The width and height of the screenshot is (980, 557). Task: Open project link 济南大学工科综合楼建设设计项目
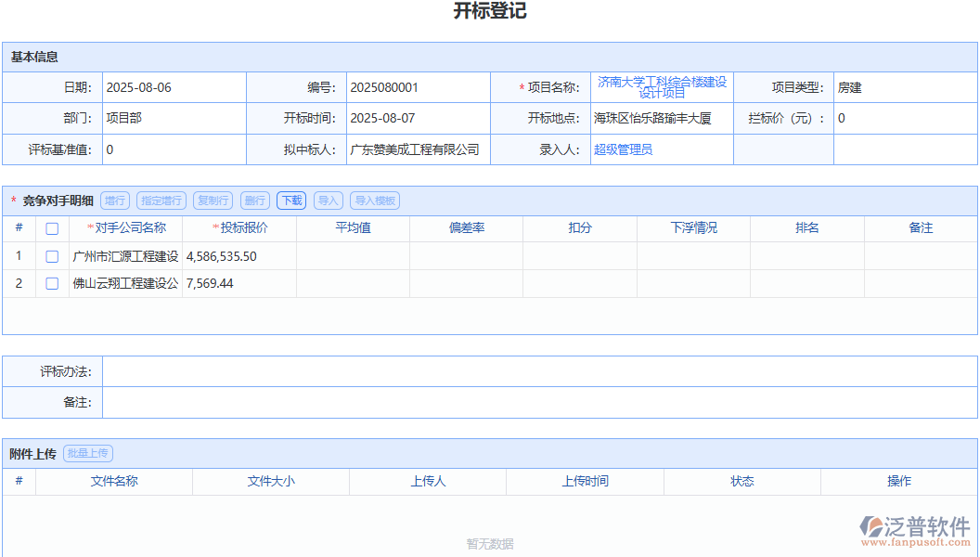point(662,86)
